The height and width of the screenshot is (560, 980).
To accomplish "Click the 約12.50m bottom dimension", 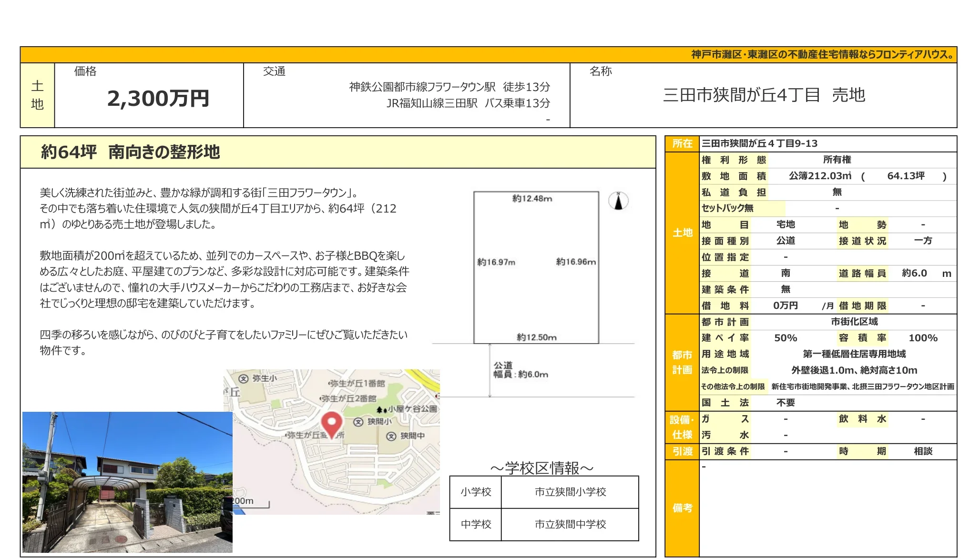I will 536,337.
